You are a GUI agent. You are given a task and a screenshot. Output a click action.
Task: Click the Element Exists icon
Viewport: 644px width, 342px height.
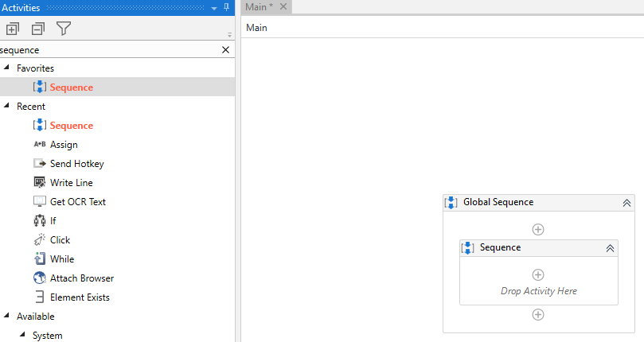(x=40, y=297)
